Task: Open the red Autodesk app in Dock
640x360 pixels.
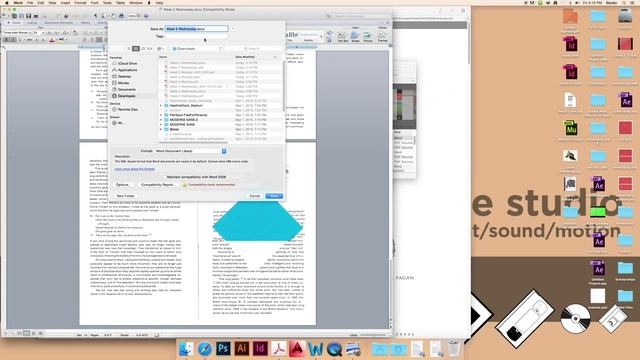Action: 297,349
